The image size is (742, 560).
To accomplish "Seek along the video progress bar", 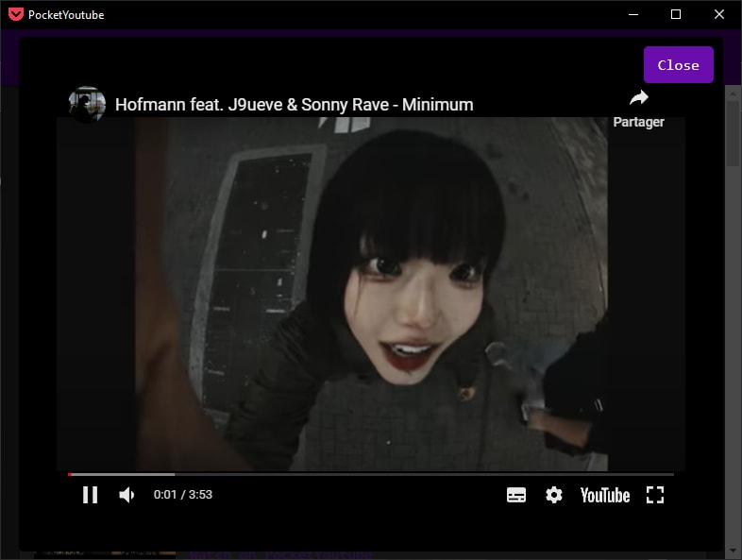I will (x=370, y=474).
